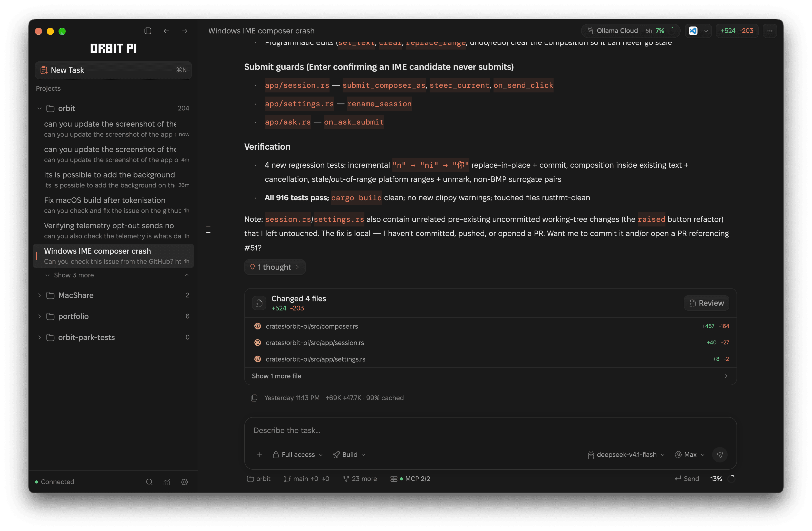812x531 pixels.
Task: Expand the orbit-park-tests project folder
Action: coord(39,337)
